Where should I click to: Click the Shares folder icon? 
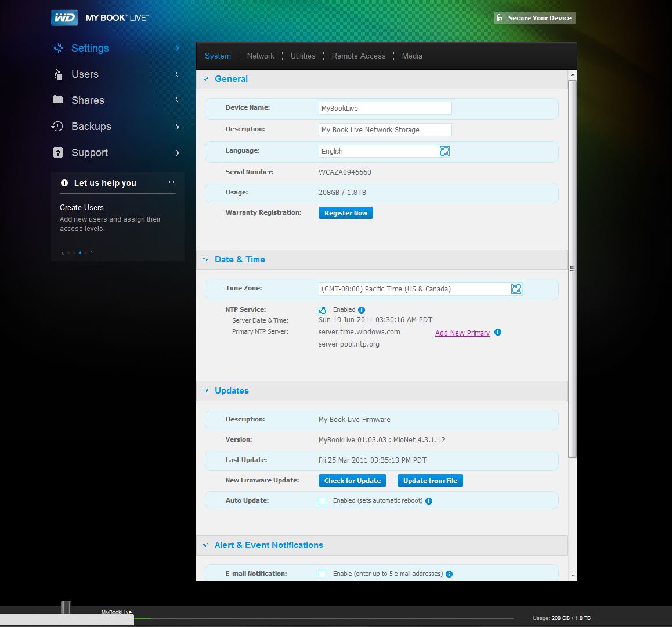click(58, 99)
